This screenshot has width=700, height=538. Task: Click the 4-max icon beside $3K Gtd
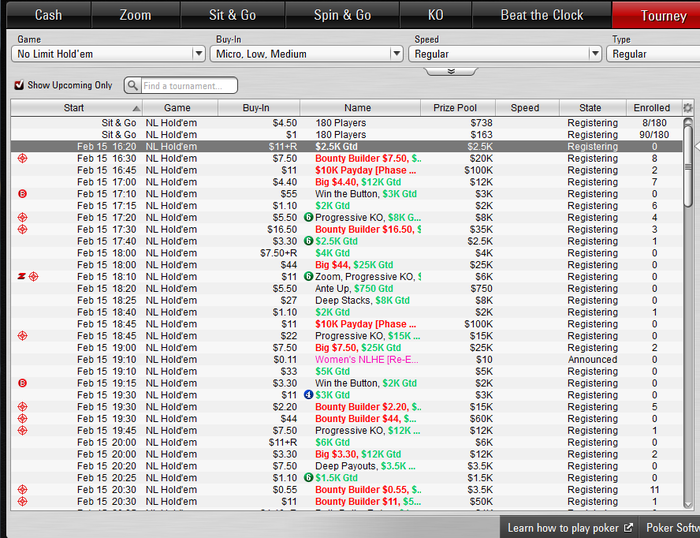pos(308,395)
